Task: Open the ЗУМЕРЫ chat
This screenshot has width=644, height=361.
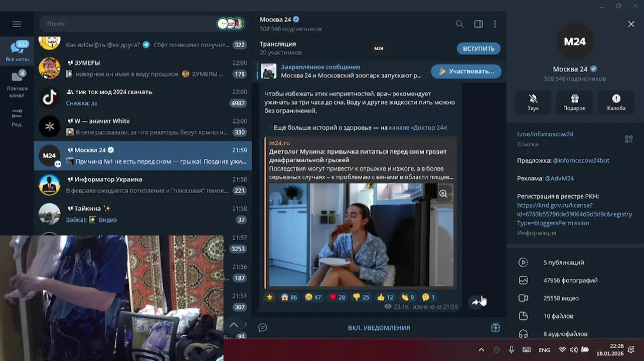Action: [x=143, y=68]
